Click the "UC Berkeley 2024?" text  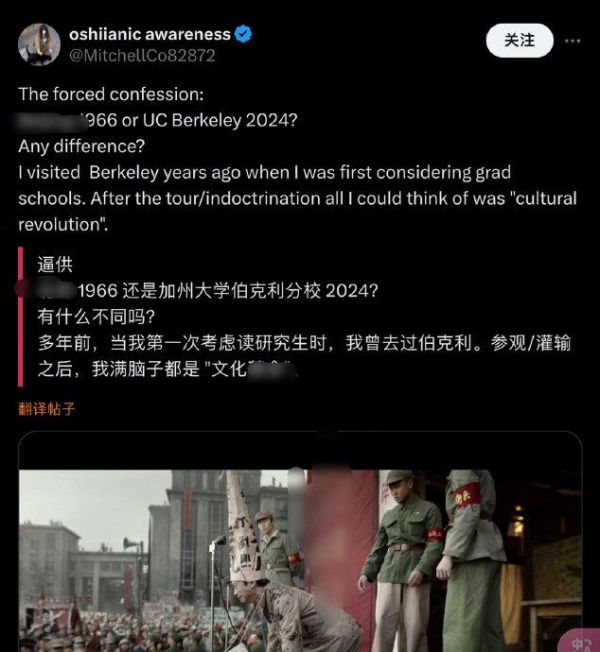point(220,121)
